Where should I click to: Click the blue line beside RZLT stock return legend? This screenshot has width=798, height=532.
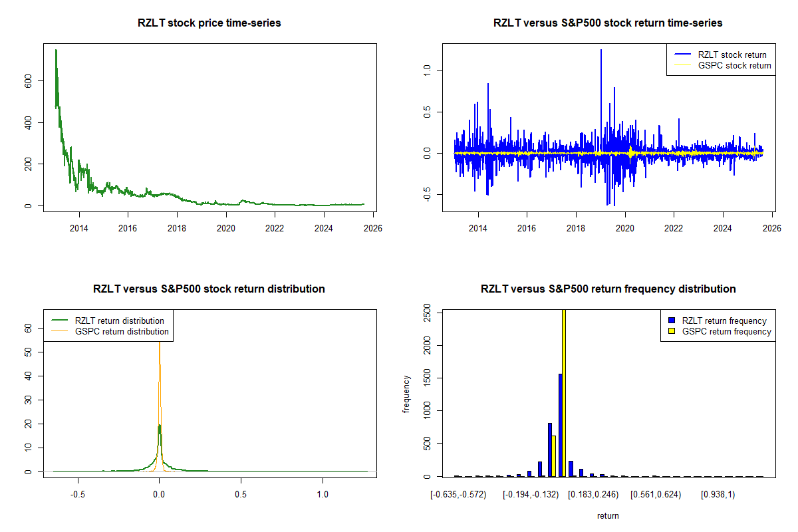pyautogui.click(x=682, y=55)
